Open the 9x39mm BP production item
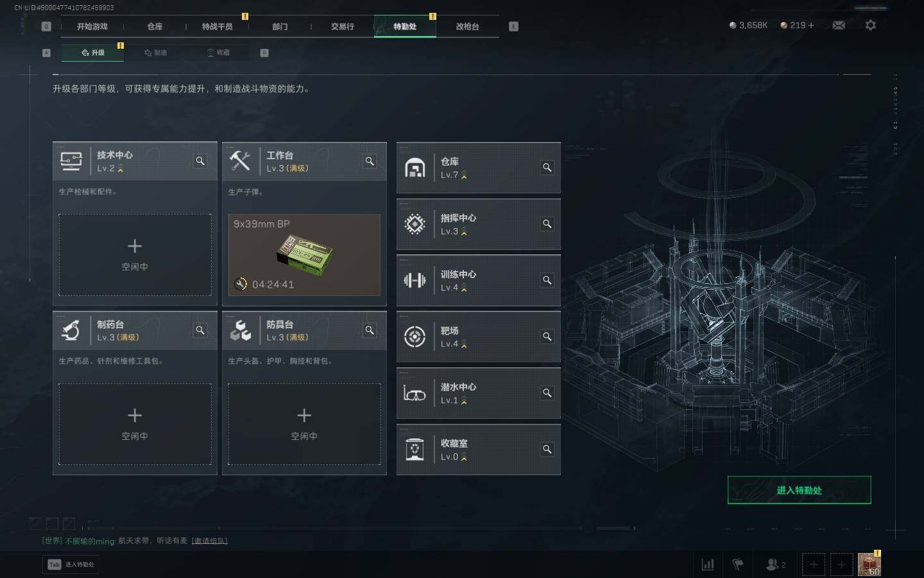The width and height of the screenshot is (924, 578). click(304, 255)
